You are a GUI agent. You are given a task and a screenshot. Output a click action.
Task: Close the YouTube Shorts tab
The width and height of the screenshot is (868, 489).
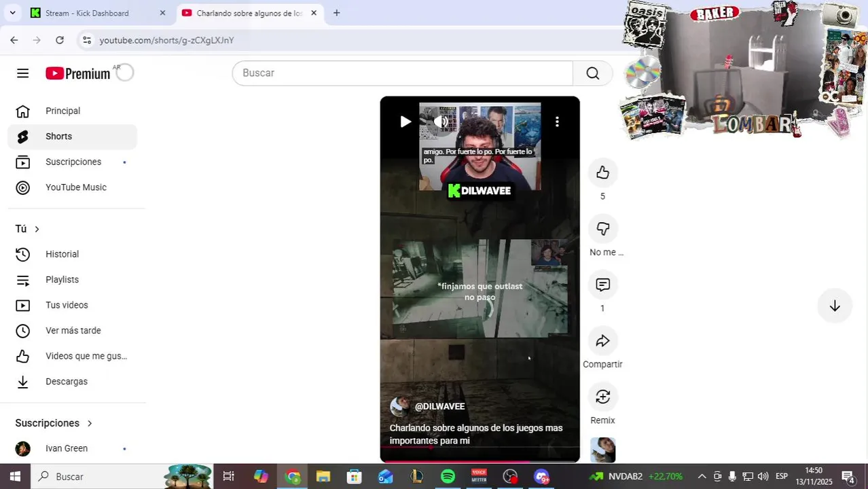(x=314, y=13)
